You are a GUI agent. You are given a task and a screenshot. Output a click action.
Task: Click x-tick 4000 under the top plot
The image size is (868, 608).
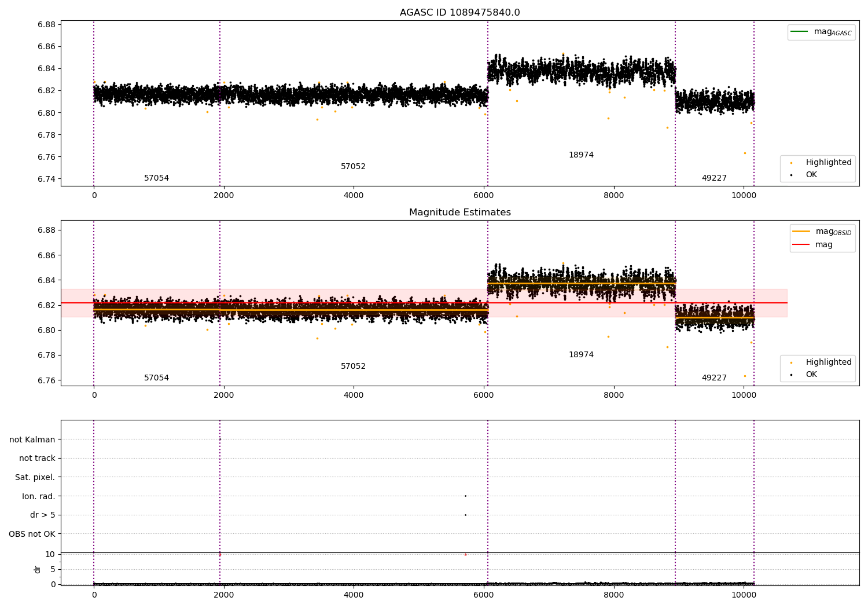[x=354, y=195]
